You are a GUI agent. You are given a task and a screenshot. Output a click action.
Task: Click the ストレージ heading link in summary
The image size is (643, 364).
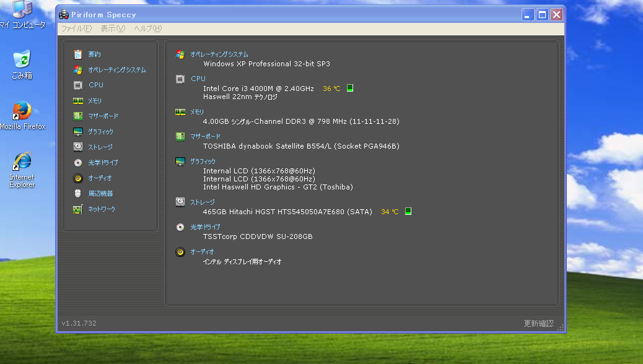[202, 202]
